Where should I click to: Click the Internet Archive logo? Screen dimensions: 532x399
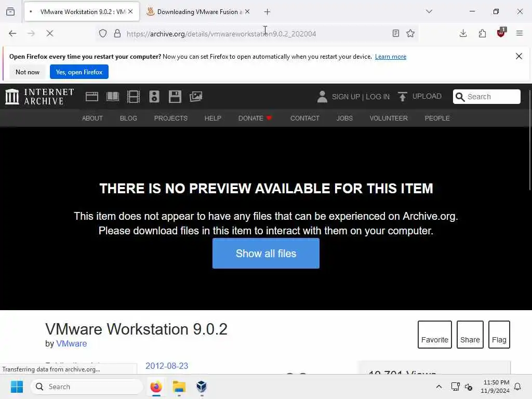point(39,97)
